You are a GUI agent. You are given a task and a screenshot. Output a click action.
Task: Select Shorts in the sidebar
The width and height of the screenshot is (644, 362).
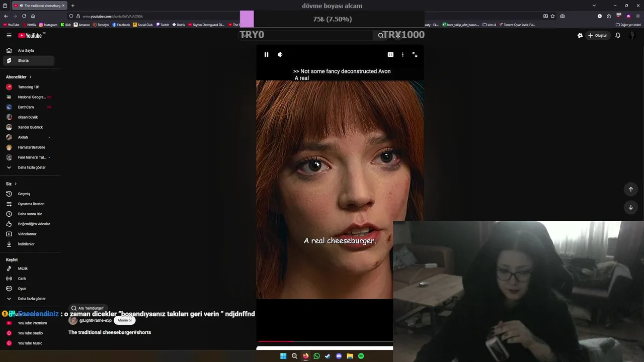(x=28, y=61)
